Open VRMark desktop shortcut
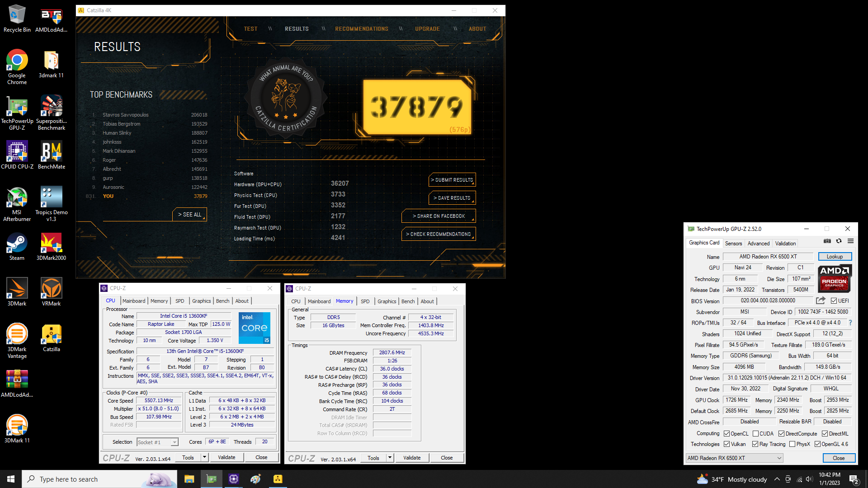Screen dimensions: 868x488 pos(51,292)
